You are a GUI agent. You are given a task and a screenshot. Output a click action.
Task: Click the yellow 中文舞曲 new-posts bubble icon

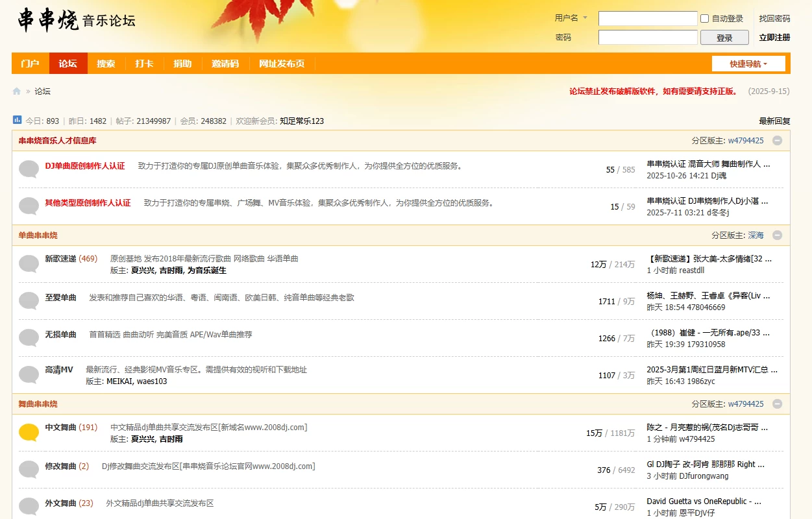[x=28, y=431]
